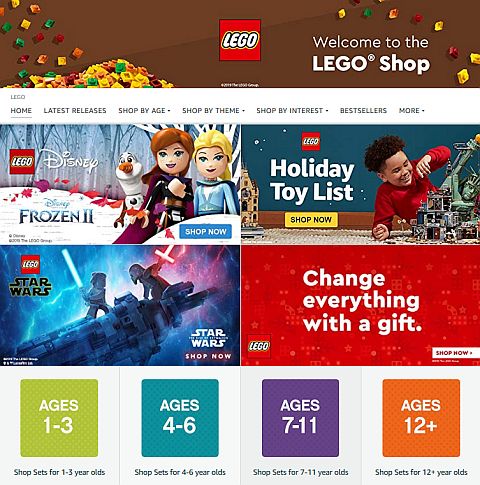This screenshot has width=480, height=485.
Task: Open the Bestsellers tab
Action: tap(363, 111)
